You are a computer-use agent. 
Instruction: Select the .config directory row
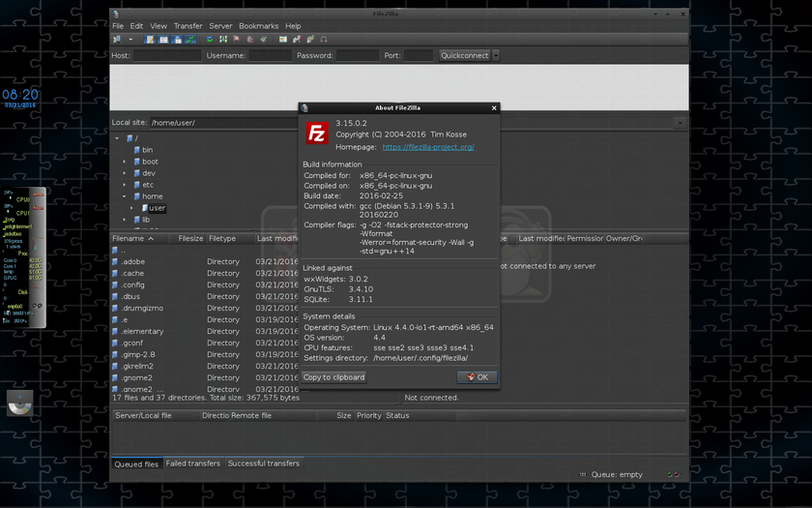point(205,285)
